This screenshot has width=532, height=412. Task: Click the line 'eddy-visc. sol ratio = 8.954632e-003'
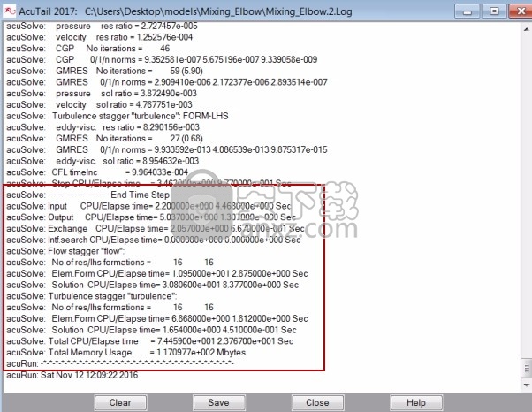click(103, 161)
